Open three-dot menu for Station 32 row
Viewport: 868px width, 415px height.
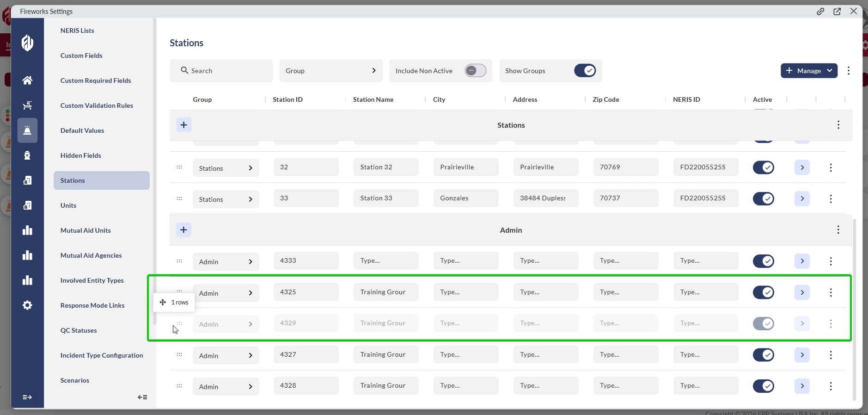(831, 167)
